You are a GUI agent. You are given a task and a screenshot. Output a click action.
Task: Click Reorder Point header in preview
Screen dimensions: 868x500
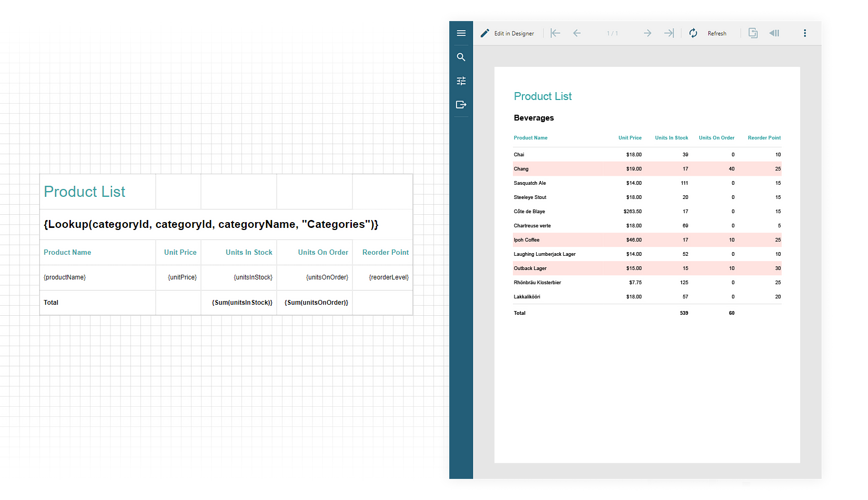764,138
